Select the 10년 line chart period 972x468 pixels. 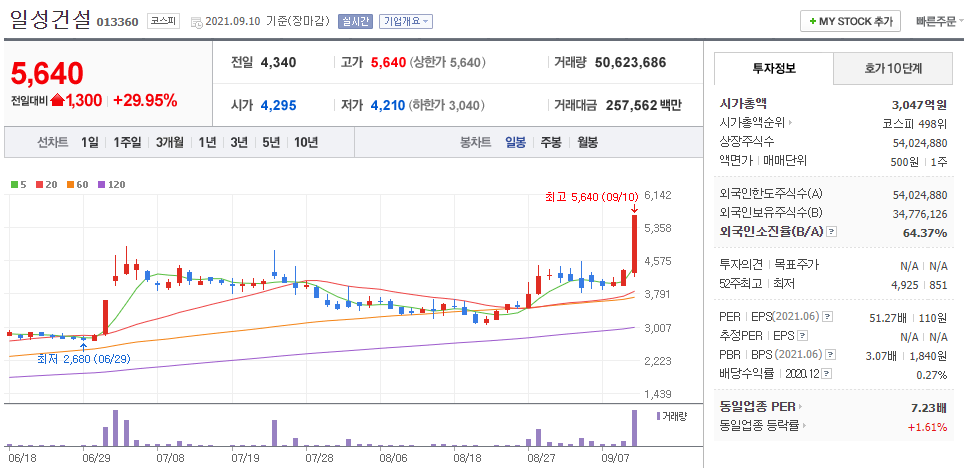click(306, 143)
